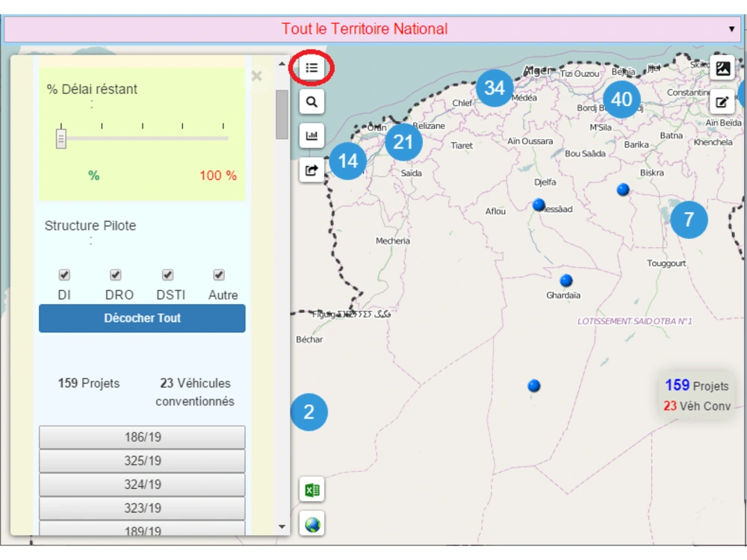Click Décocher Tout button
The image size is (747, 560).
click(142, 318)
